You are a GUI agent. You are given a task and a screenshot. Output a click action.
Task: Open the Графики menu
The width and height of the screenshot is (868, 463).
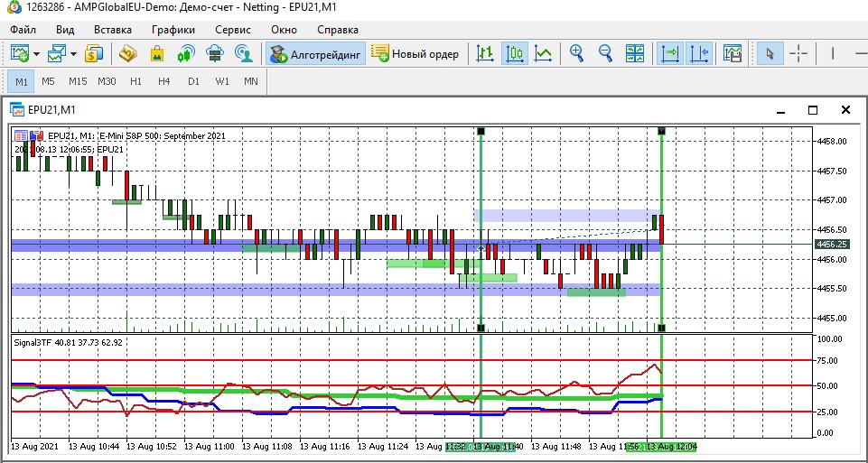[x=173, y=29]
